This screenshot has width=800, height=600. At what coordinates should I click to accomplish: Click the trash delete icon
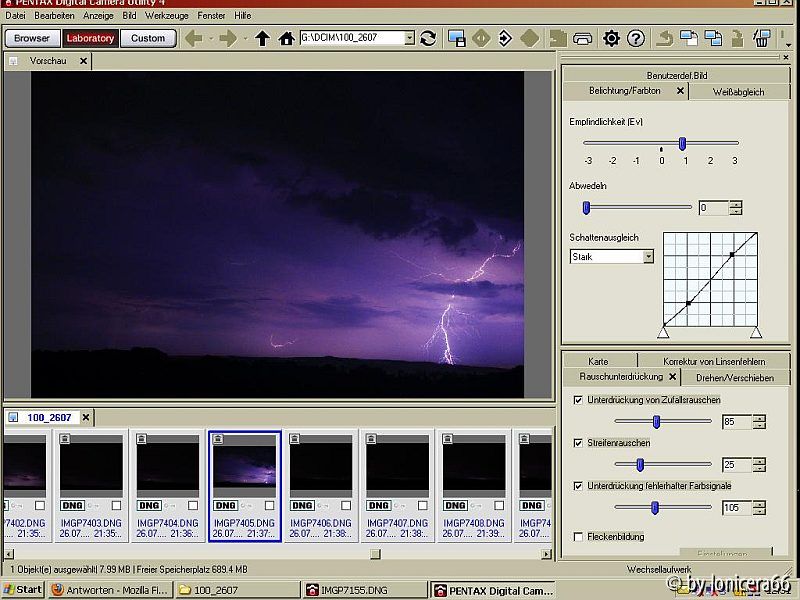click(x=761, y=38)
